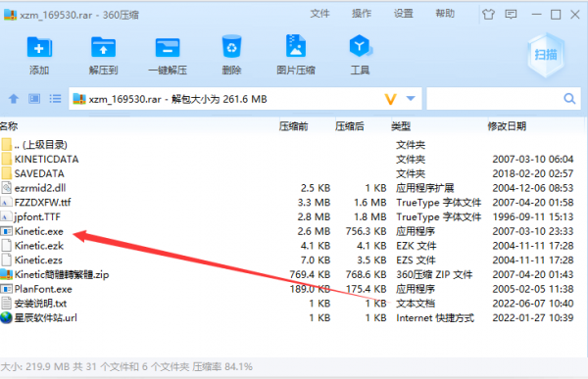Open the Tools (工具) icon

360,46
